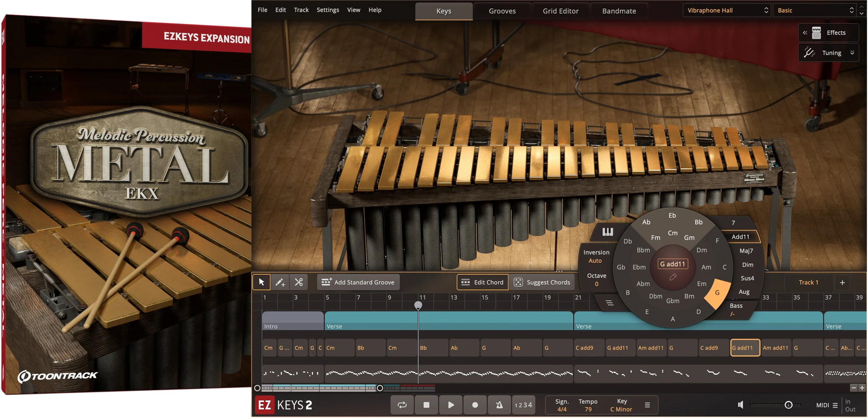
Task: Open the Help menu
Action: (375, 10)
